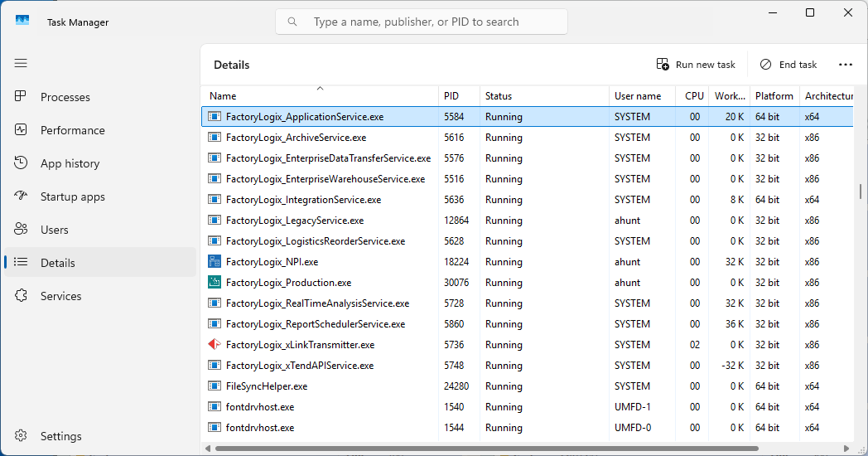Click the FactoryLogix_NPI.exe blue icon
Image resolution: width=868 pixels, height=456 pixels.
(x=215, y=261)
